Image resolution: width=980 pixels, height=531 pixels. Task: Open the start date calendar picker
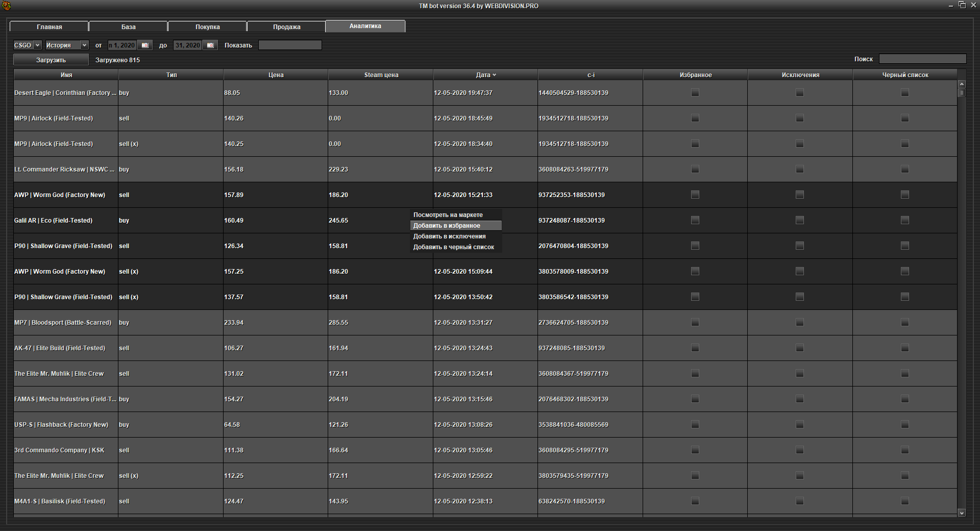click(x=145, y=45)
